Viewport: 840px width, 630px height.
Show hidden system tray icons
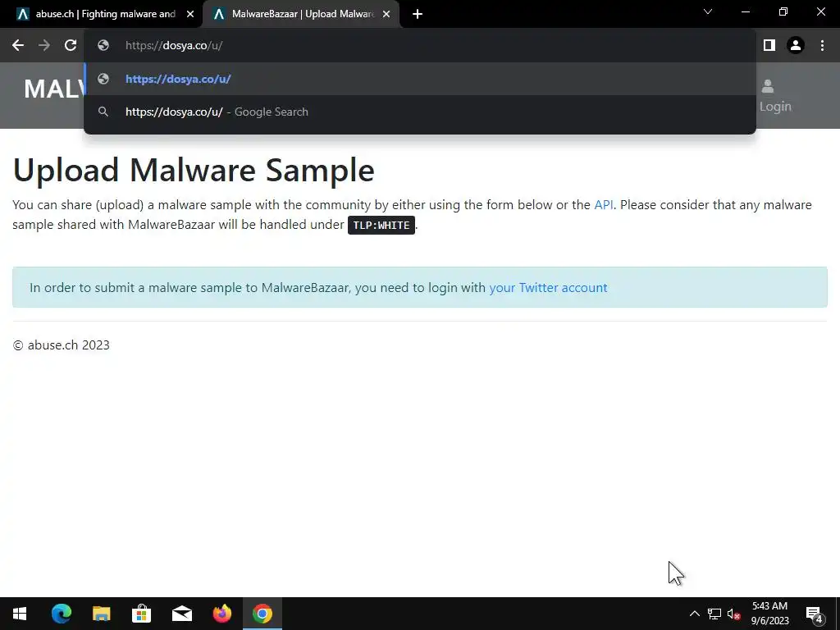point(694,614)
